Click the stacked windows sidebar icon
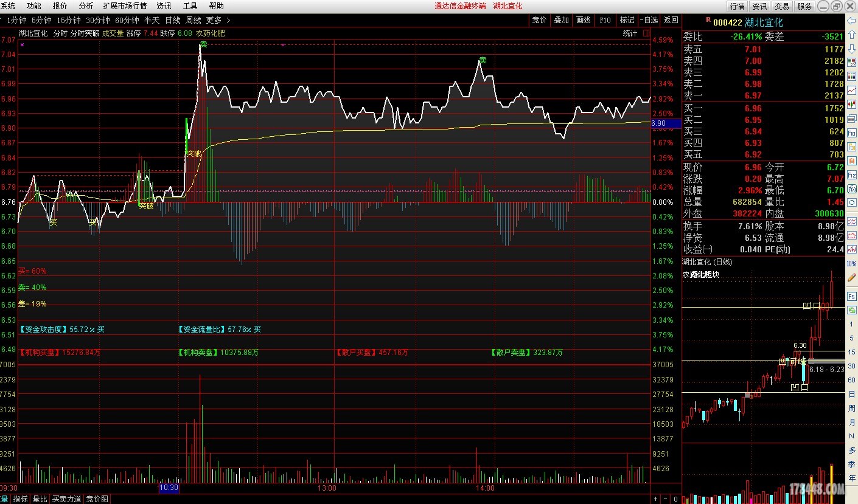 point(851,118)
